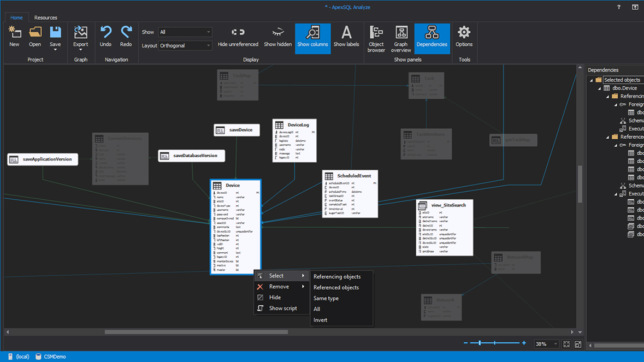The height and width of the screenshot is (362, 644).
Task: Toggle Show labels display
Action: (346, 37)
